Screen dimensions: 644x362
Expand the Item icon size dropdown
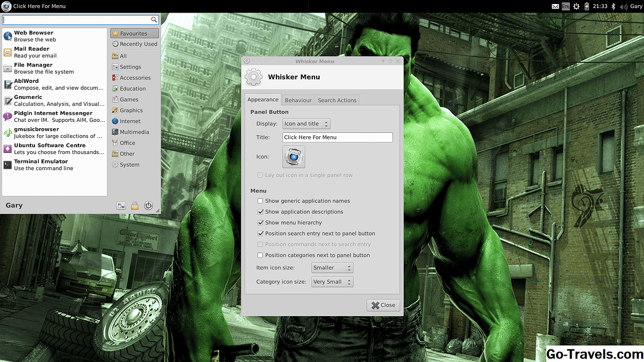pyautogui.click(x=332, y=268)
